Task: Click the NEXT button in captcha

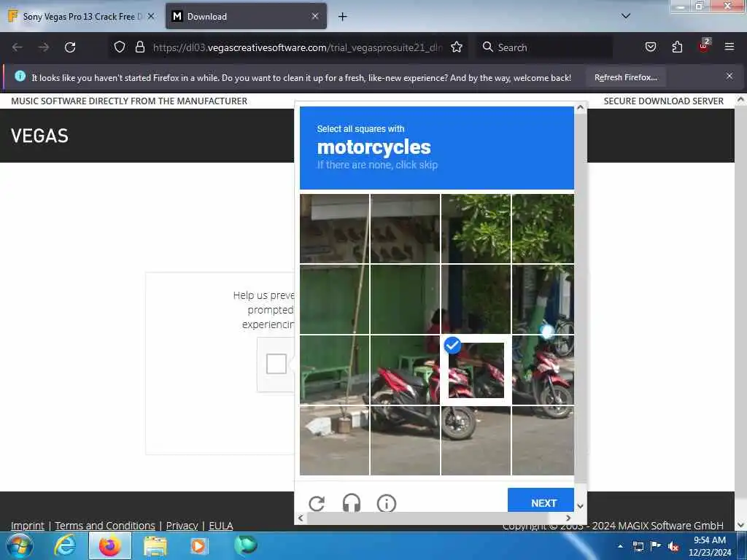Action: pos(541,500)
